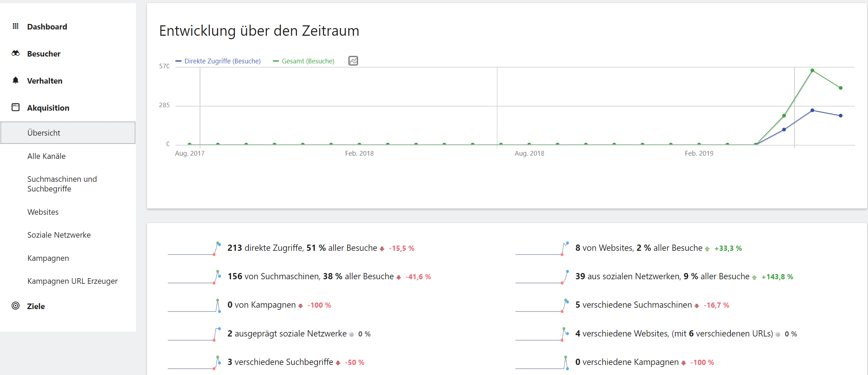Click '8 von Websites' metric text
This screenshot has width=868, height=375.
tap(604, 248)
